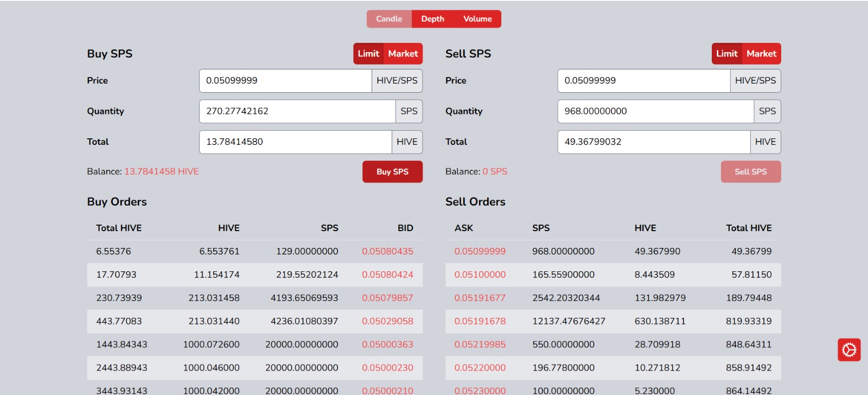The height and width of the screenshot is (395, 868).
Task: Focus the Sell SPS Quantity input field
Action: tap(655, 111)
